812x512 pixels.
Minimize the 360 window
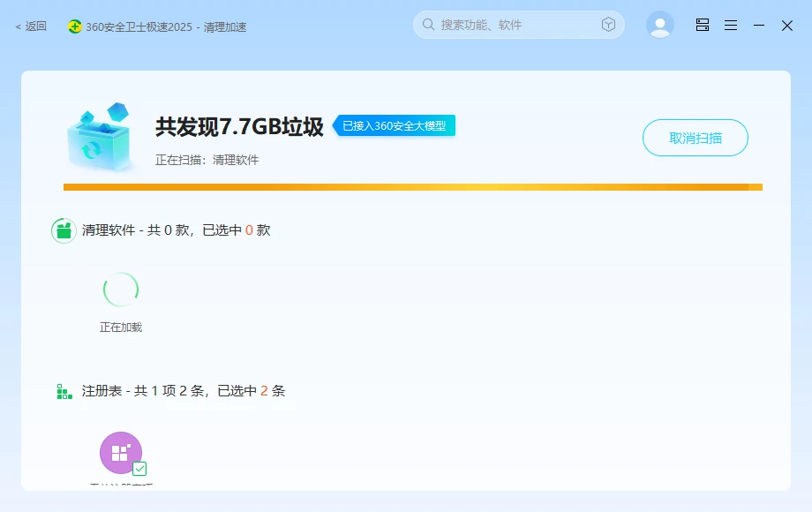coord(759,25)
